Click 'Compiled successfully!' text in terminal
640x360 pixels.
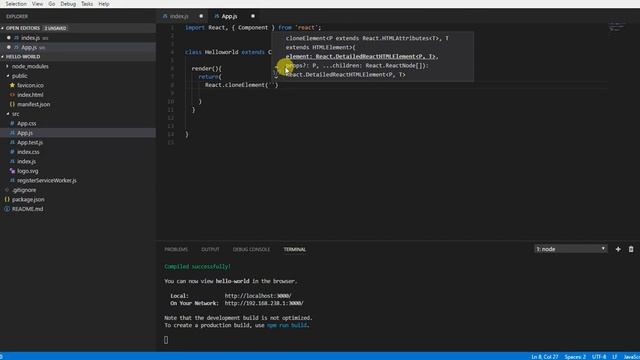coord(198,267)
